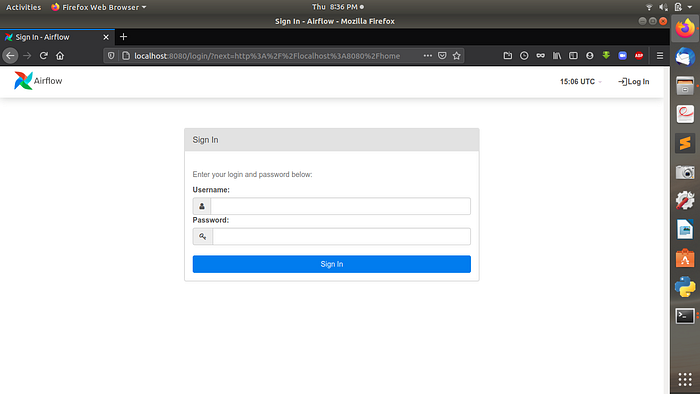Open the Adblock Plus extension icon

639,56
